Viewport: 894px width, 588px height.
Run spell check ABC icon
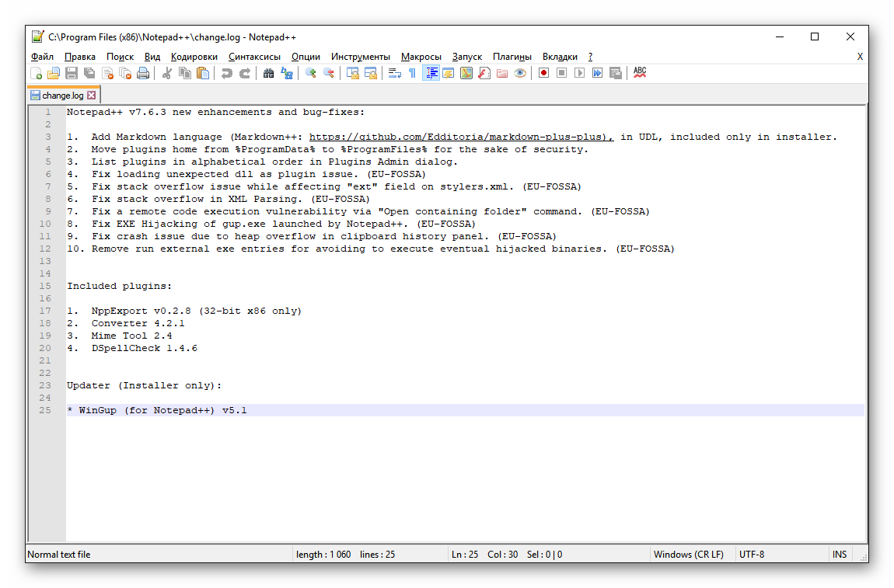[x=640, y=72]
